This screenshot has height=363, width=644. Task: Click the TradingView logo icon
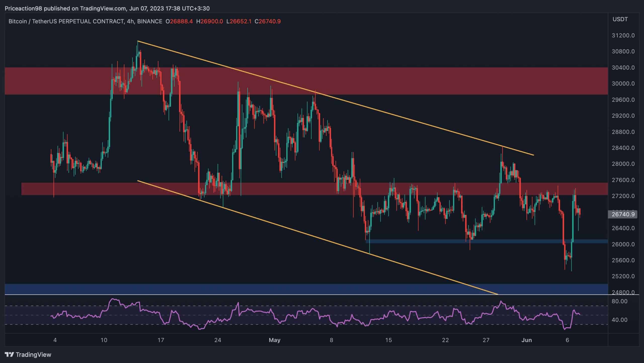click(x=9, y=355)
